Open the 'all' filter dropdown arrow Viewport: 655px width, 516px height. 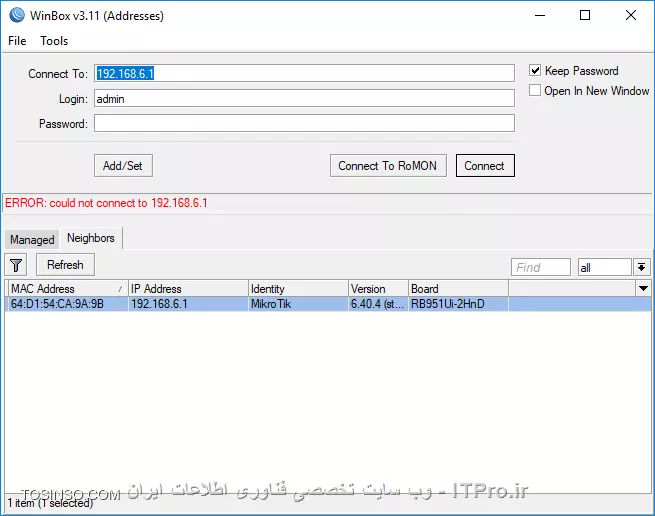(642, 267)
